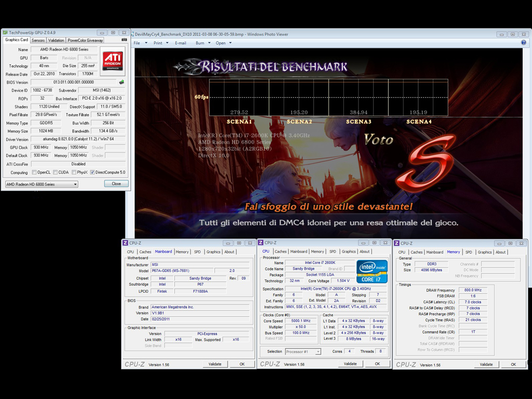Click the BIOS Version field 013.011.000.001.000000
This screenshot has width=532, height=399.
pos(74,82)
